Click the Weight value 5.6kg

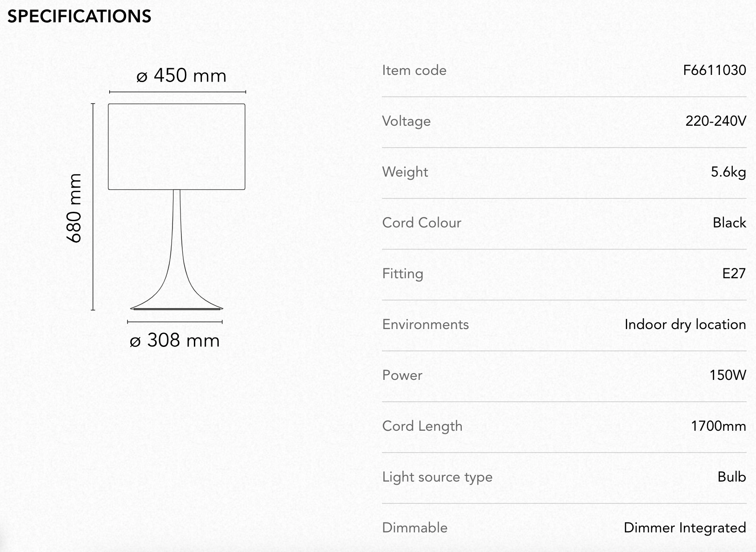728,172
